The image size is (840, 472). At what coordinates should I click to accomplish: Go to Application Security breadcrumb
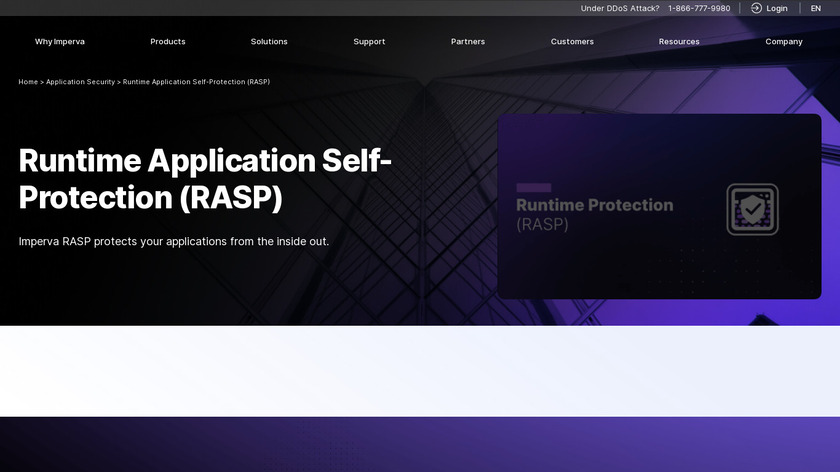coord(80,82)
